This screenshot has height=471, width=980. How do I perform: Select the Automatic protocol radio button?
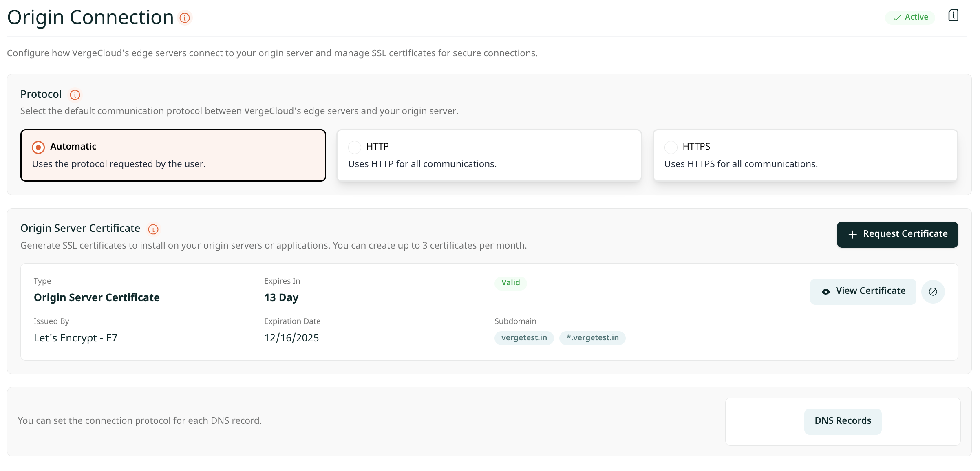(x=38, y=147)
